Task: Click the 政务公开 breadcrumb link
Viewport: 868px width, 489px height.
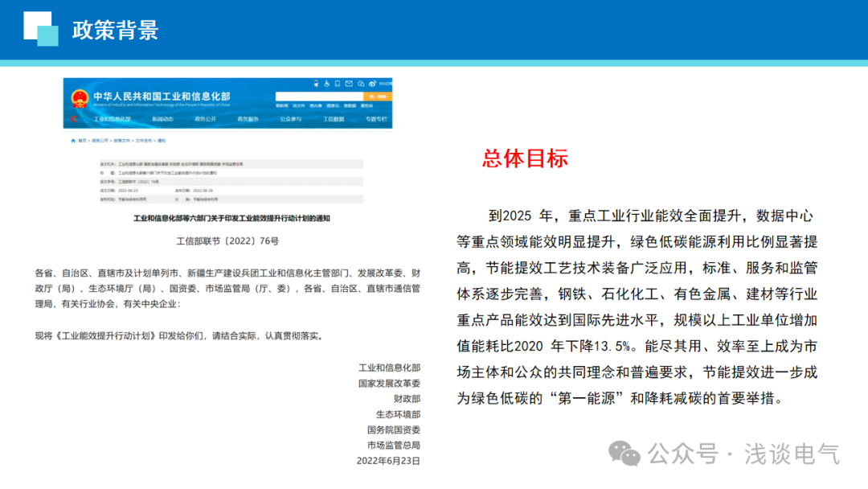Action: pyautogui.click(x=100, y=141)
